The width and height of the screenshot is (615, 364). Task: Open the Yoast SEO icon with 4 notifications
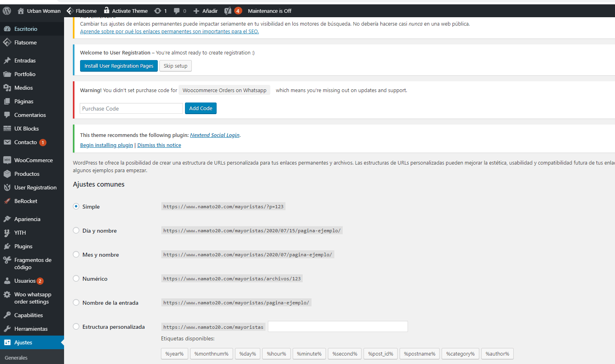[228, 11]
